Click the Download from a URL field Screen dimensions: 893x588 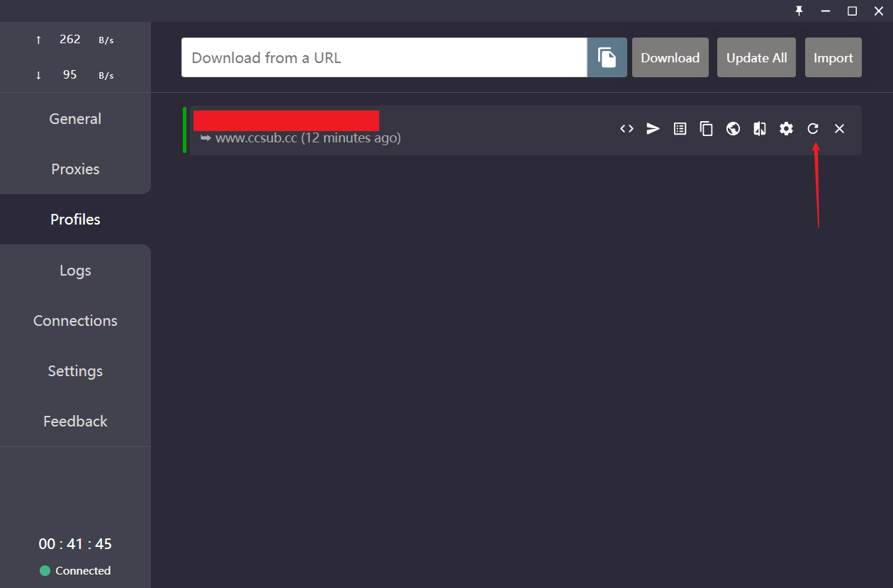point(384,57)
